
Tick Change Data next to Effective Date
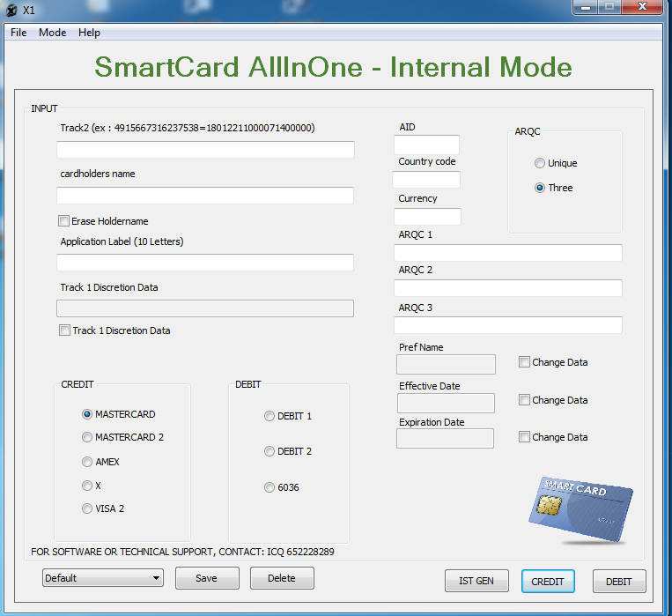(524, 400)
